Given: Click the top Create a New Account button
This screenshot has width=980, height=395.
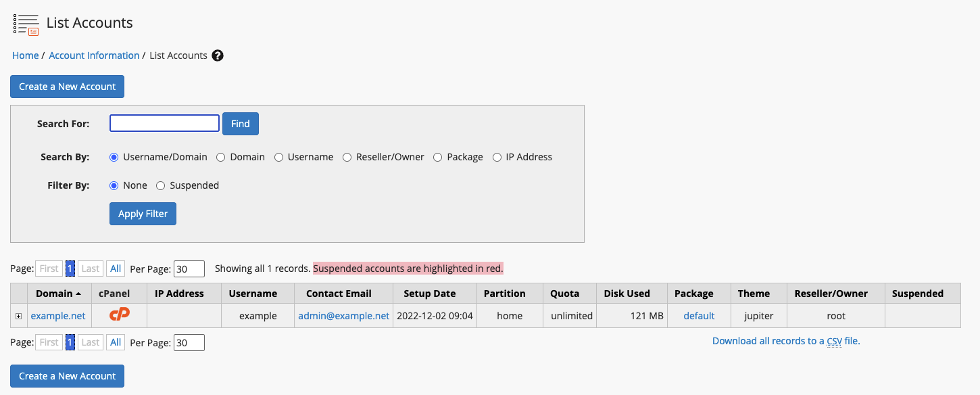Looking at the screenshot, I should click(68, 87).
